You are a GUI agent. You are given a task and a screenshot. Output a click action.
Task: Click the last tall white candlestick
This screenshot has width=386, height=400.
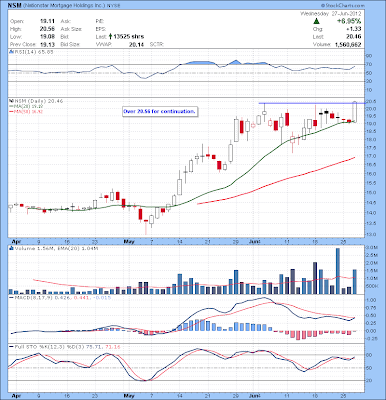[x=354, y=112]
